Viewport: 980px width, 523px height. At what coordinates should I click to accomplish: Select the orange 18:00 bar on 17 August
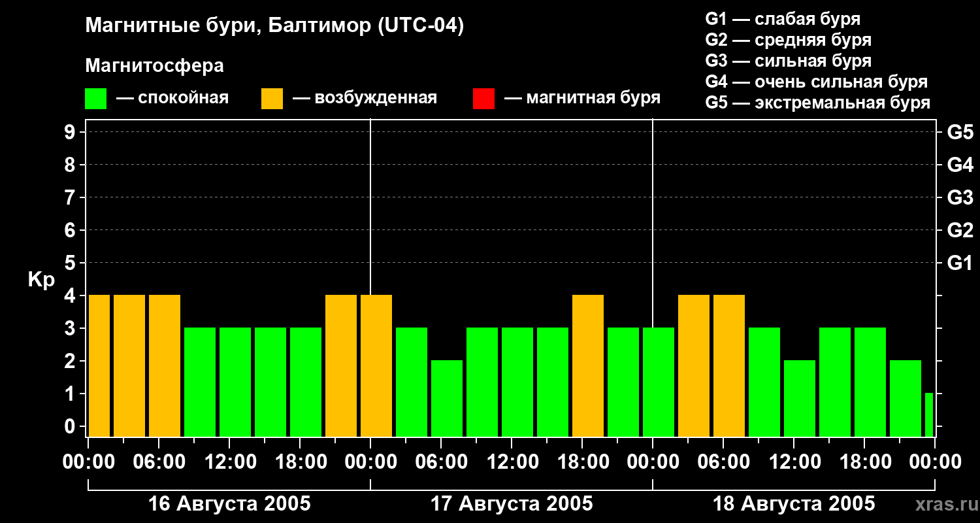tap(588, 365)
